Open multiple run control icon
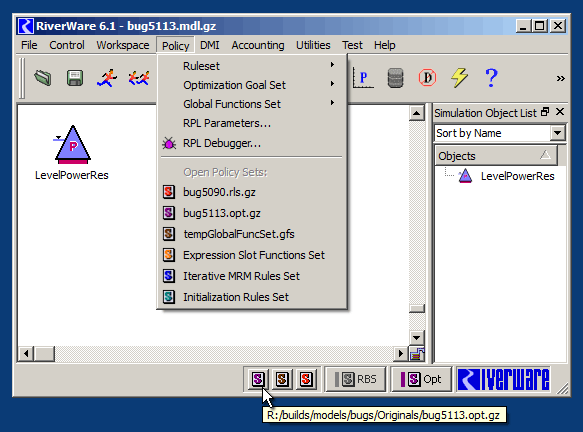Screen dimensions: 583x432 pos(139,78)
